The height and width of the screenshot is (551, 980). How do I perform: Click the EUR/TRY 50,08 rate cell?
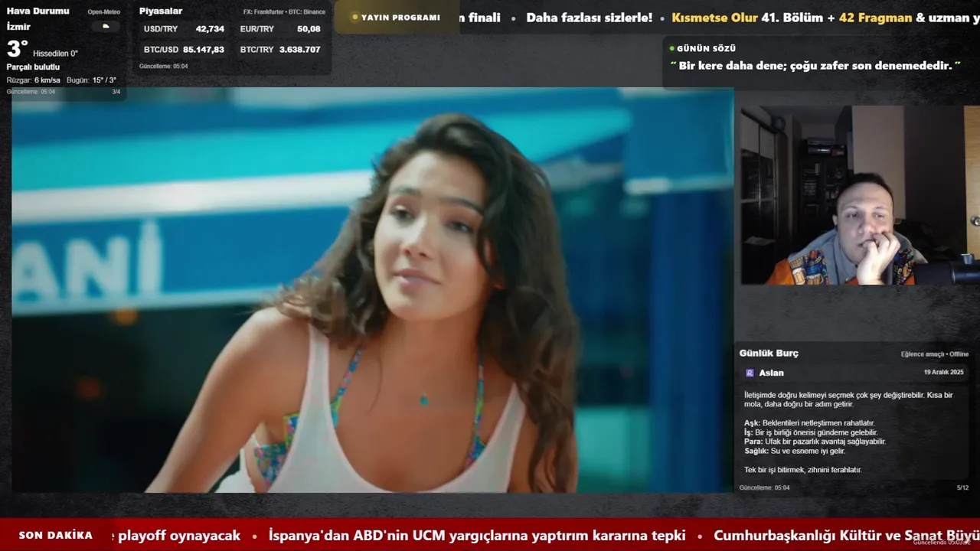tap(280, 29)
